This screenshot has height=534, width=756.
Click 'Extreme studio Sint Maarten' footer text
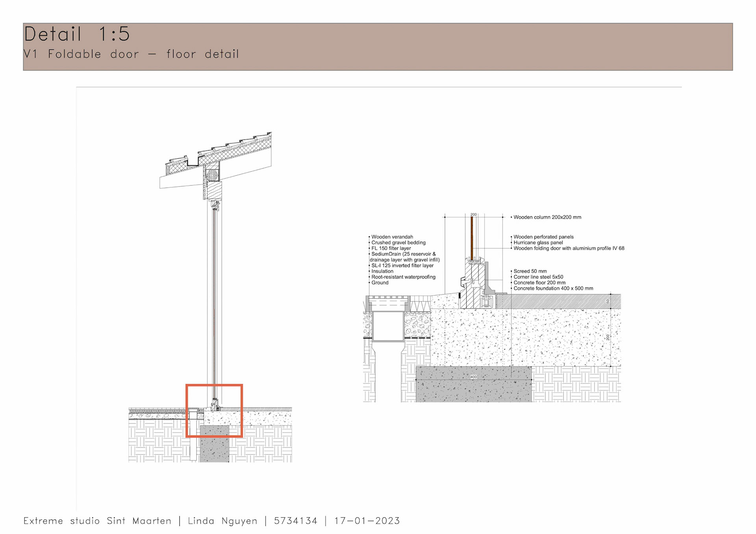(x=97, y=521)
